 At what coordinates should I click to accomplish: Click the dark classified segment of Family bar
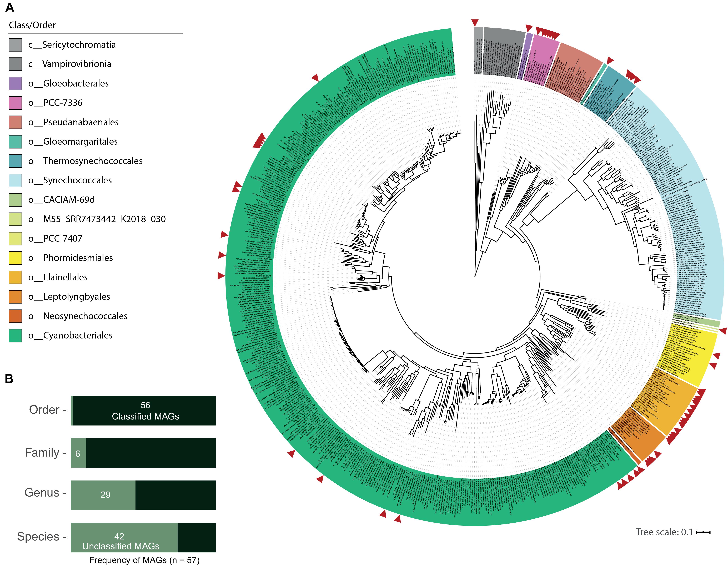point(151,453)
